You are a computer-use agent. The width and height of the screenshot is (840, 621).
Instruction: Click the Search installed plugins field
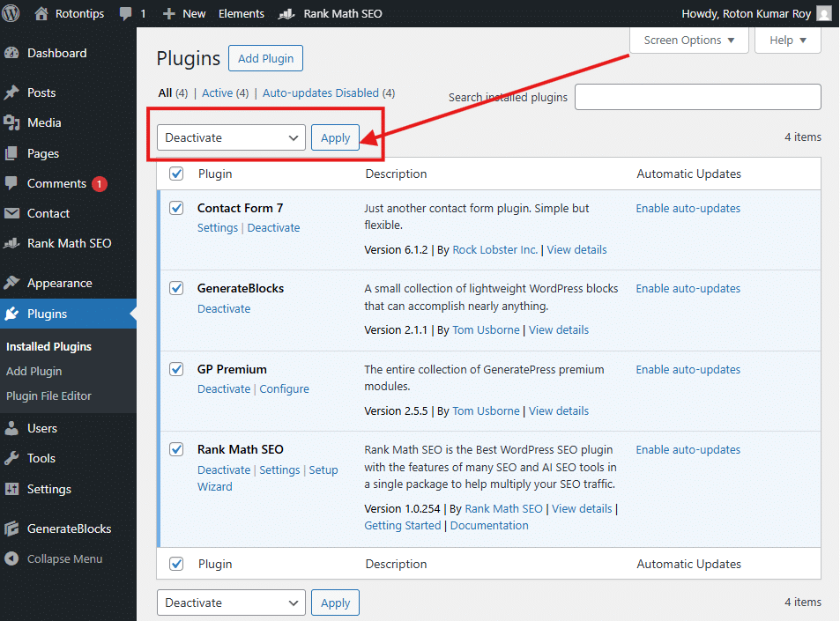(697, 97)
